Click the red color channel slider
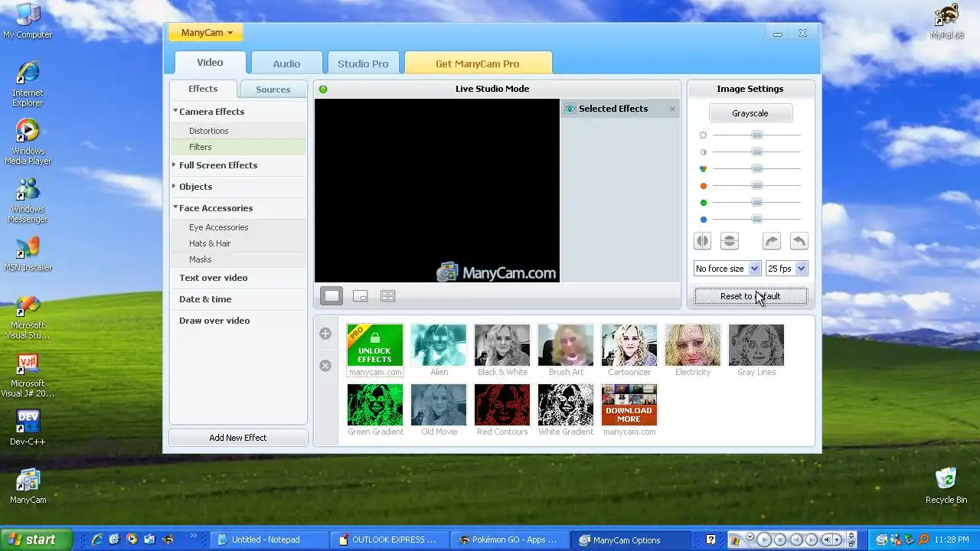This screenshot has width=980, height=551. coord(757,185)
